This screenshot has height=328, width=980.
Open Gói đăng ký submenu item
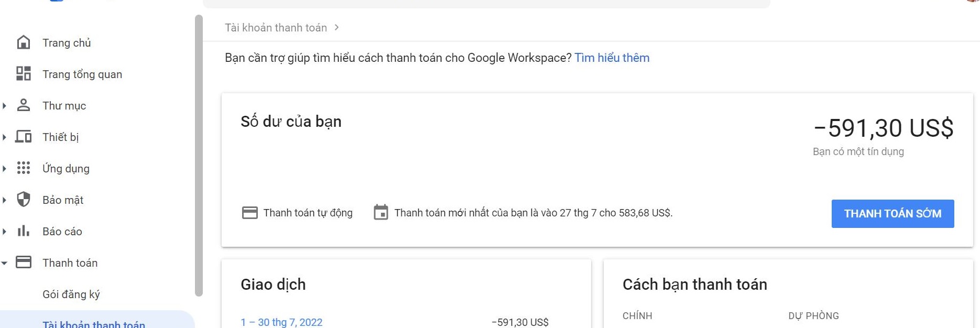(71, 294)
